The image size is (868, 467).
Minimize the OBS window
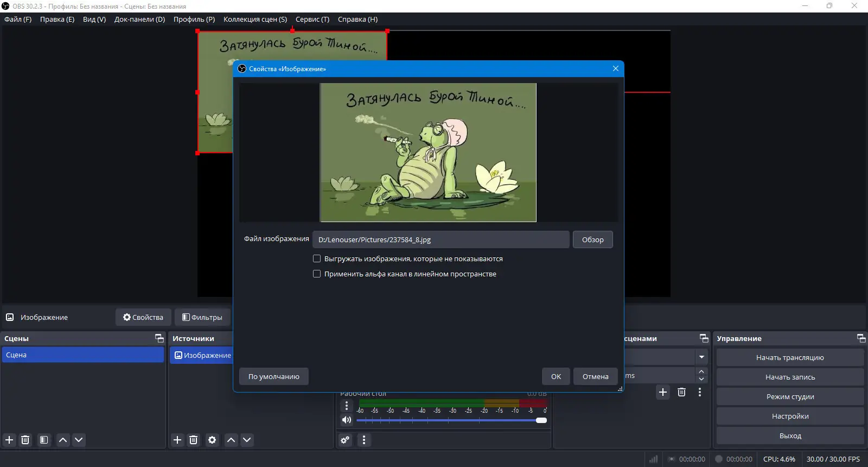pos(805,6)
